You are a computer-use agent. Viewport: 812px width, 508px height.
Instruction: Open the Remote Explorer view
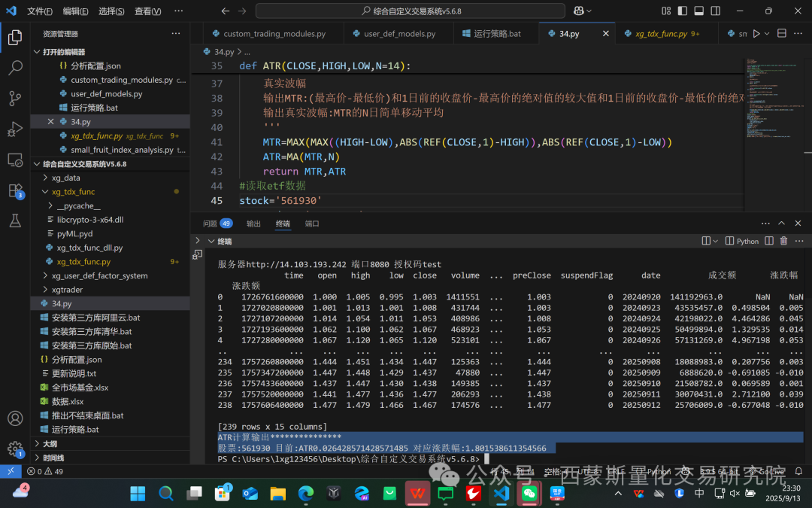pos(15,160)
